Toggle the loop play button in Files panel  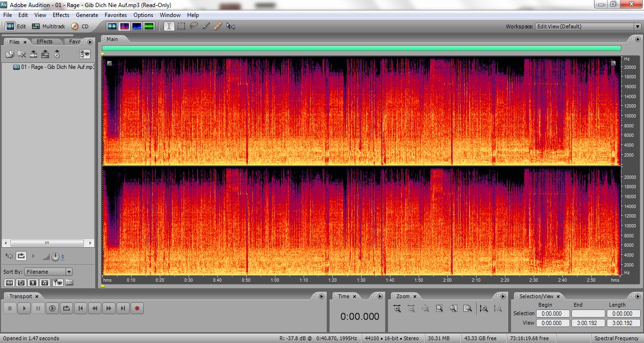(21, 256)
